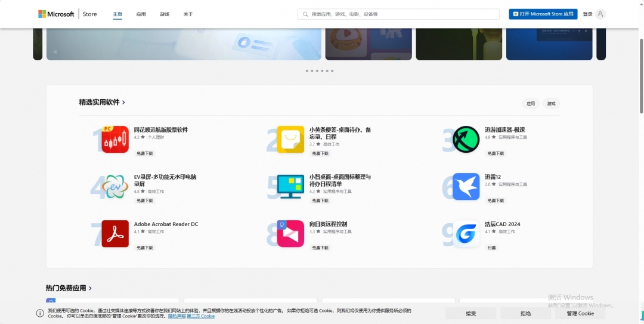This screenshot has height=324, width=644.
Task: Open the dark blue banner thumbnail
Action: 549,44
